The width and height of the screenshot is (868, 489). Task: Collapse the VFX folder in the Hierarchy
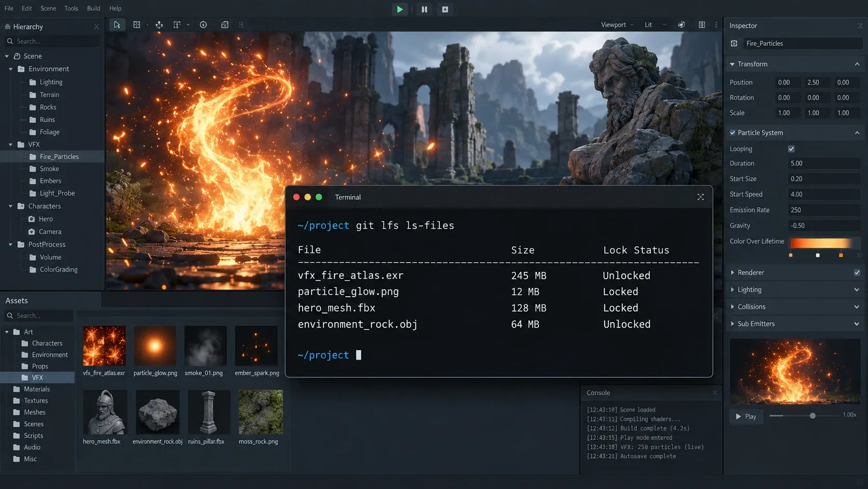click(11, 145)
